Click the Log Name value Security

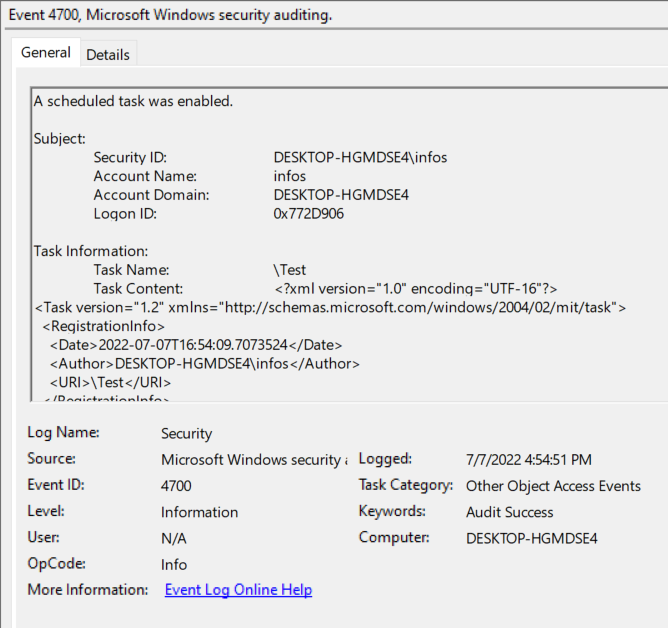point(186,434)
